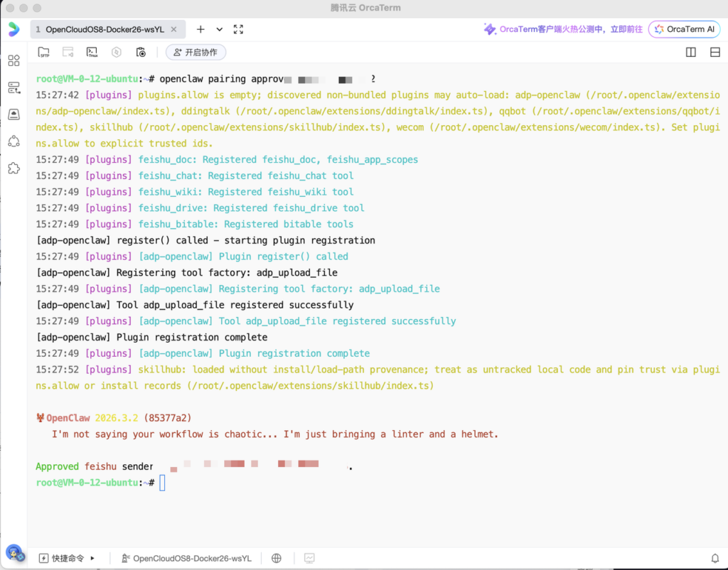728x570 pixels.
Task: Open the OpenCloudOS8-Docker26-wsYL server selector in status bar
Action: tap(186, 558)
